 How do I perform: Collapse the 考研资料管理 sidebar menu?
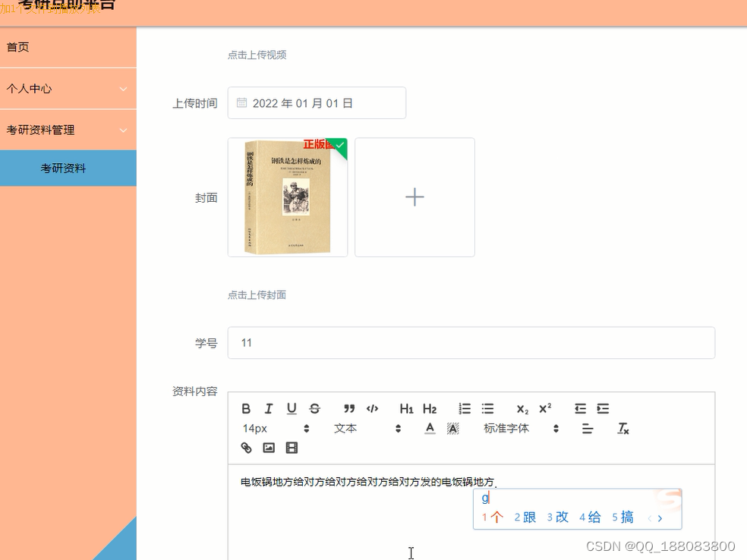click(68, 130)
